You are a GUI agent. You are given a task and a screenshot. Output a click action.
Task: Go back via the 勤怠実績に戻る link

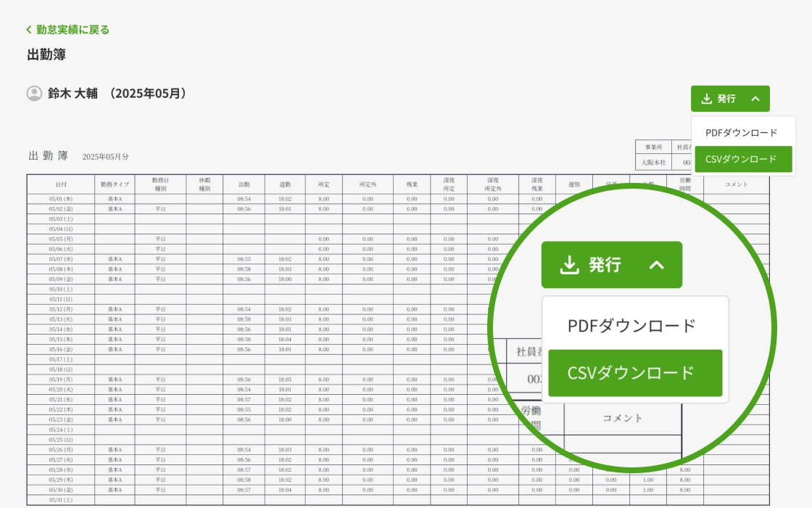pos(72,30)
